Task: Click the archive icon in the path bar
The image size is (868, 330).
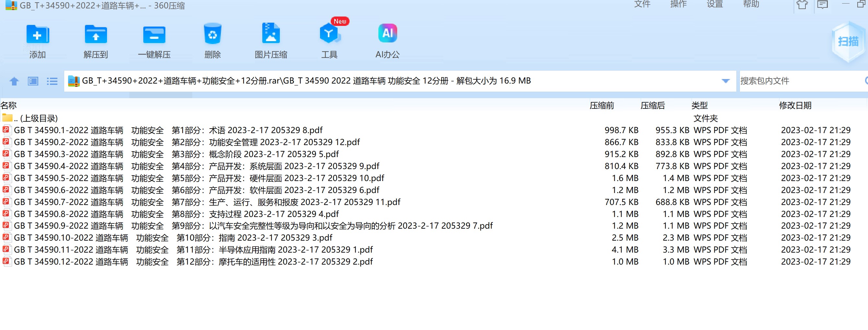Action: click(74, 81)
